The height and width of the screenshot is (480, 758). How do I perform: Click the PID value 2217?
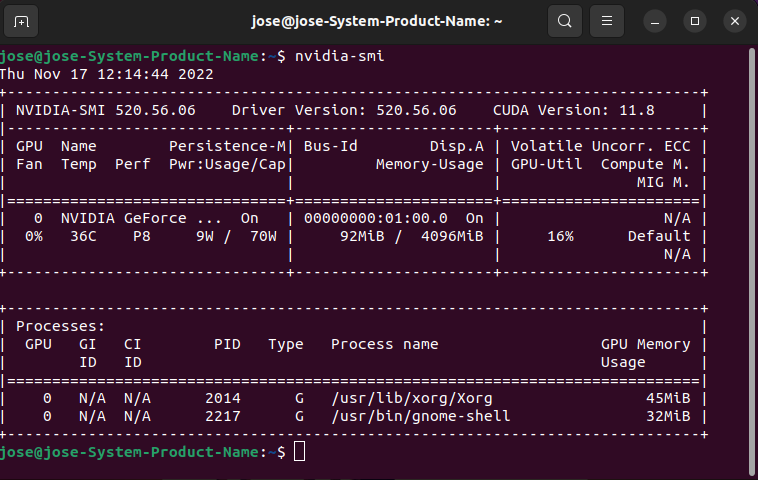pos(223,416)
